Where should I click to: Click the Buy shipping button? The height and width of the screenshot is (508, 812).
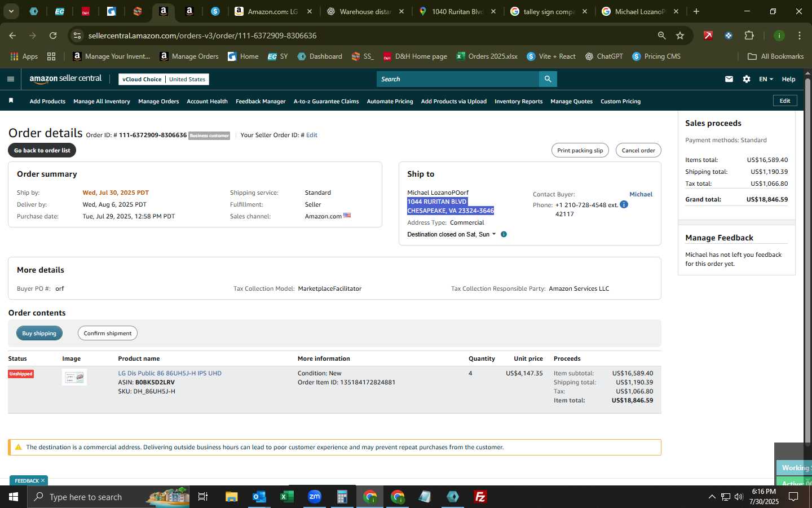click(x=39, y=333)
